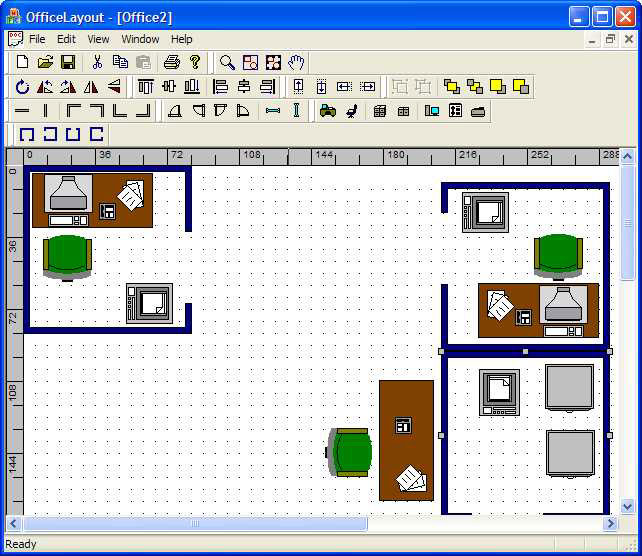Image resolution: width=642 pixels, height=556 pixels.
Task: Nudge selection downward
Action: pos(321,87)
